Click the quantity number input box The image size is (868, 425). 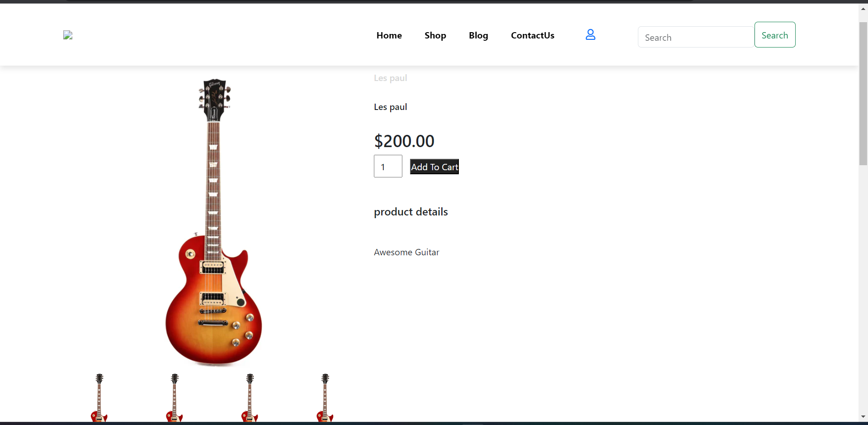pyautogui.click(x=388, y=167)
